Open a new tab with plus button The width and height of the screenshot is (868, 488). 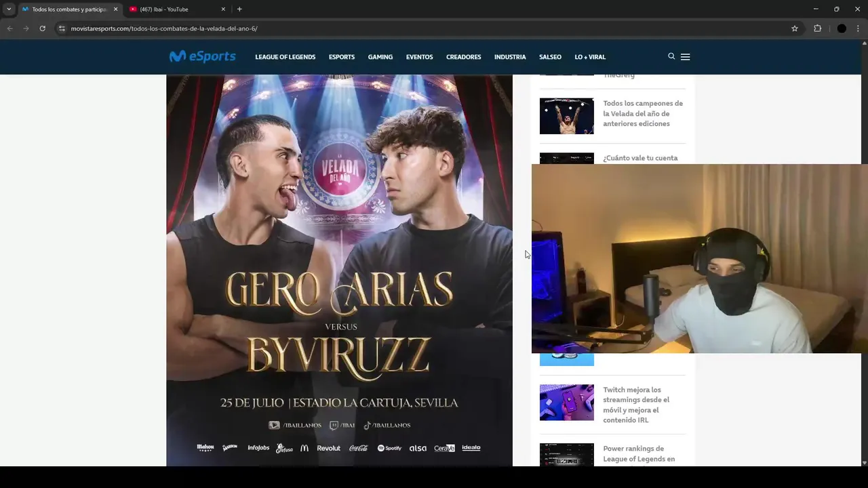click(239, 9)
